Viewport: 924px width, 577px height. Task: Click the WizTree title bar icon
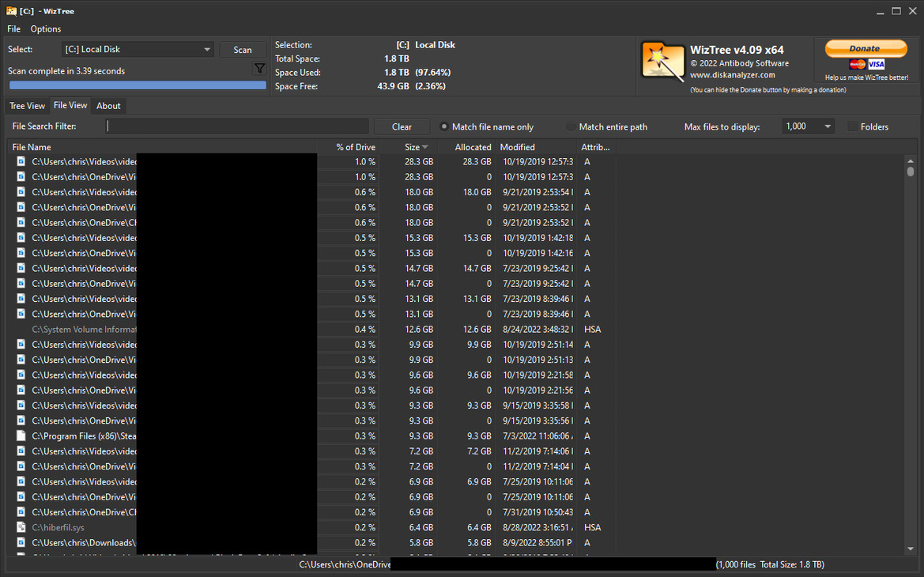(11, 10)
